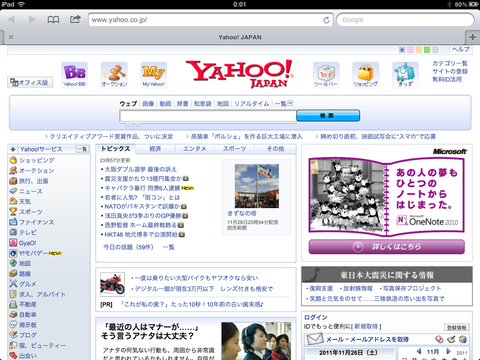The image size is (480, 360).
Task: Open the shopping bag icon in header
Action: [x=366, y=75]
